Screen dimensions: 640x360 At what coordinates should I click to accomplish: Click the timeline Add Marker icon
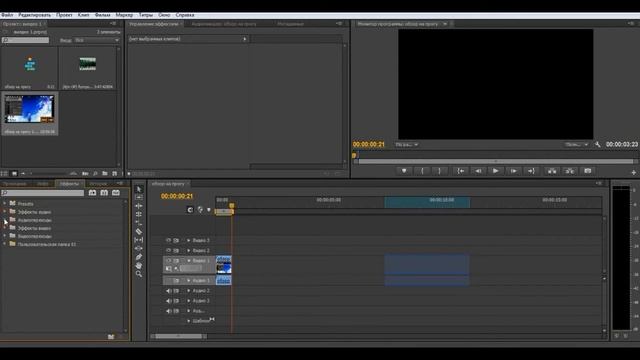(209, 209)
